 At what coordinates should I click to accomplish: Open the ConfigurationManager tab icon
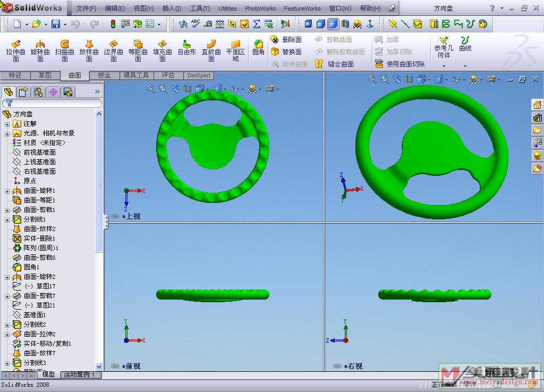tap(38, 92)
